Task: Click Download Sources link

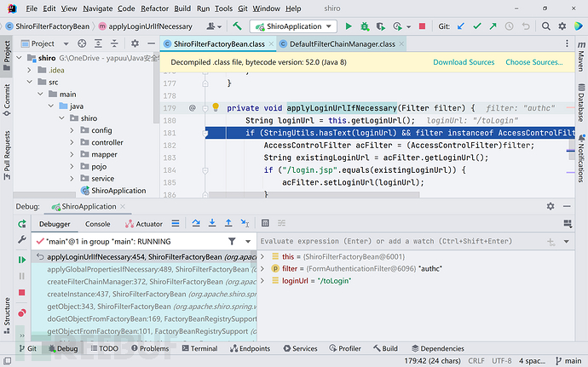Action: [x=464, y=62]
